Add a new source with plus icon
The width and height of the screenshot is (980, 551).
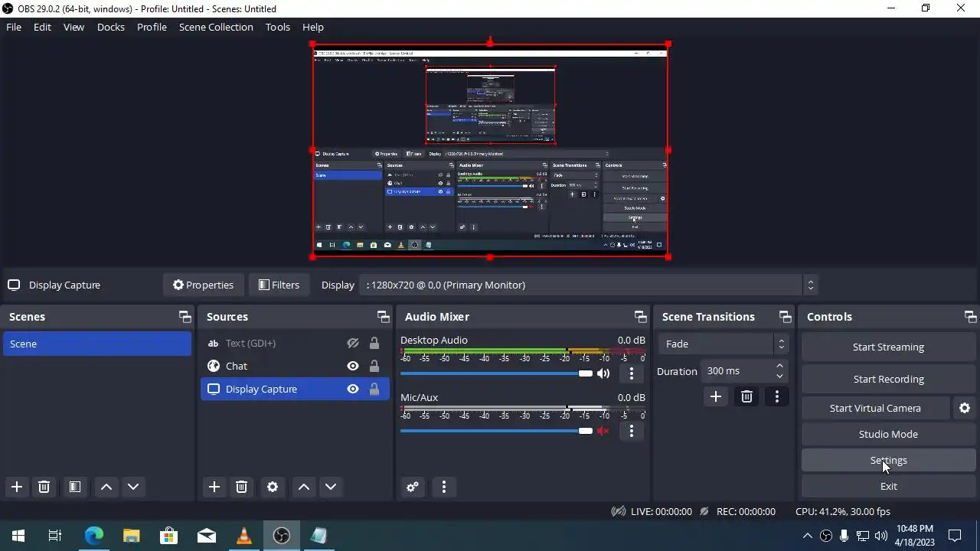tap(214, 487)
